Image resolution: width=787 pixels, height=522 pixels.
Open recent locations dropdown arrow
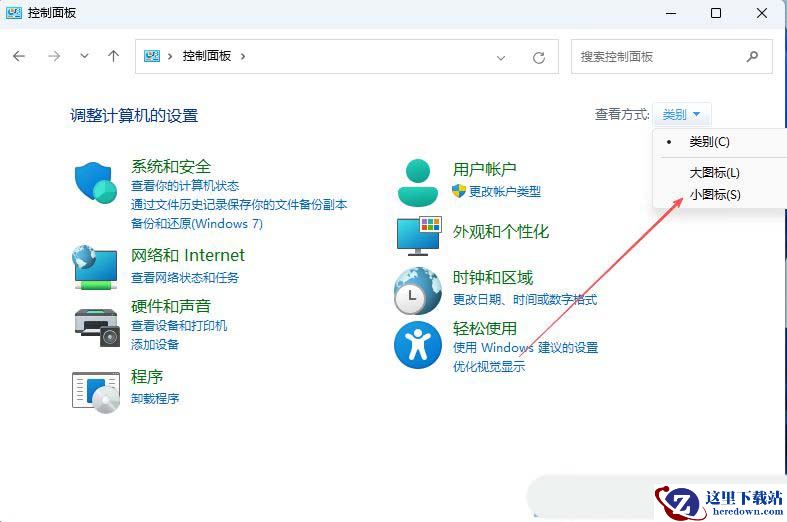point(84,56)
